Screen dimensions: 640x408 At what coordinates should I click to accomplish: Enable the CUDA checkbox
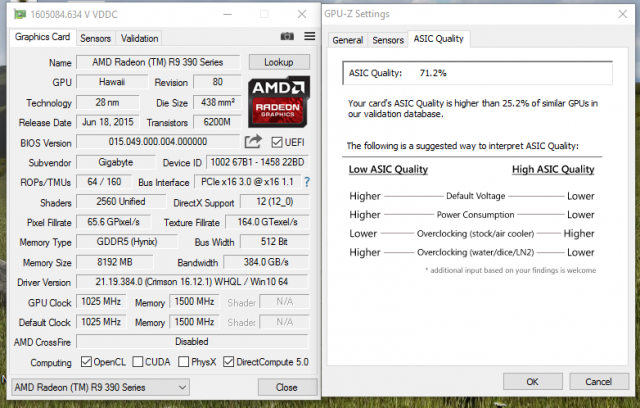[x=139, y=362]
